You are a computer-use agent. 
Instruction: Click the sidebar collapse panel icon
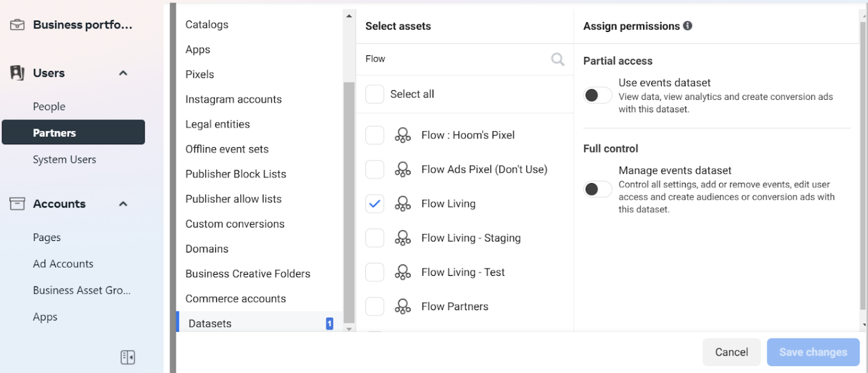click(128, 357)
